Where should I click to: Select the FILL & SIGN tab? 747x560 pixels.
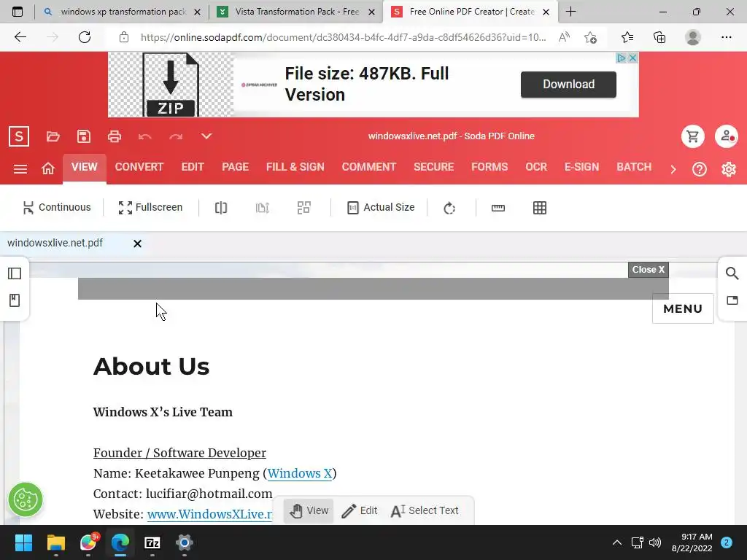(x=295, y=167)
